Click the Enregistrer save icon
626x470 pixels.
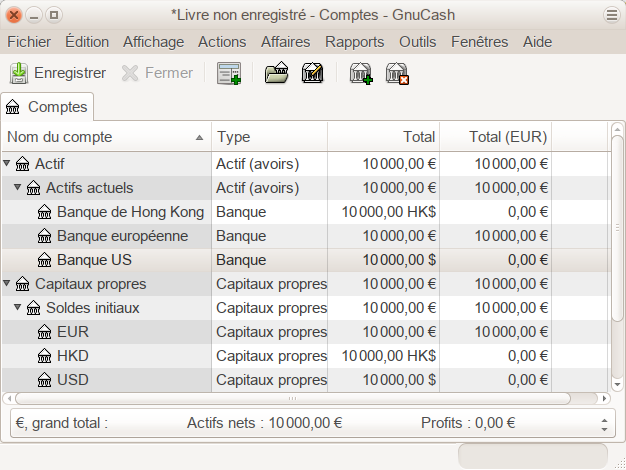pos(18,73)
